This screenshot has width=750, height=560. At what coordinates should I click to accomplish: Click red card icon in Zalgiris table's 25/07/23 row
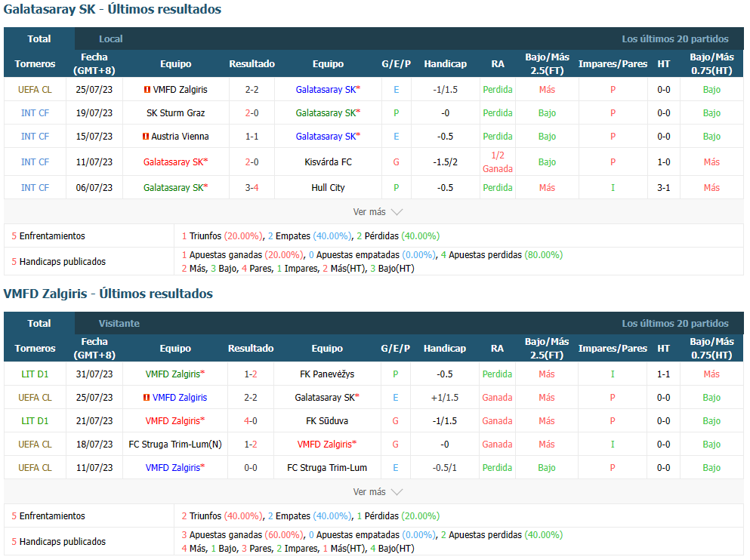coord(147,398)
